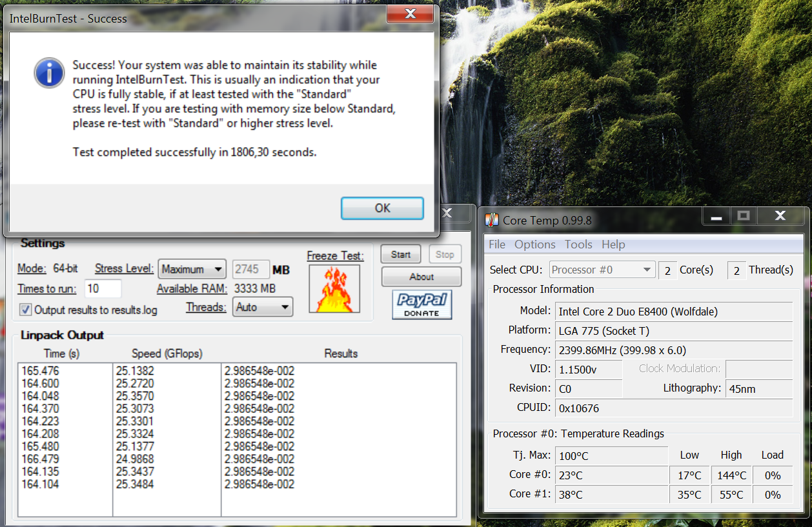Viewport: 812px width, 527px height.
Task: Click the Freeze Test label
Action: (x=335, y=256)
